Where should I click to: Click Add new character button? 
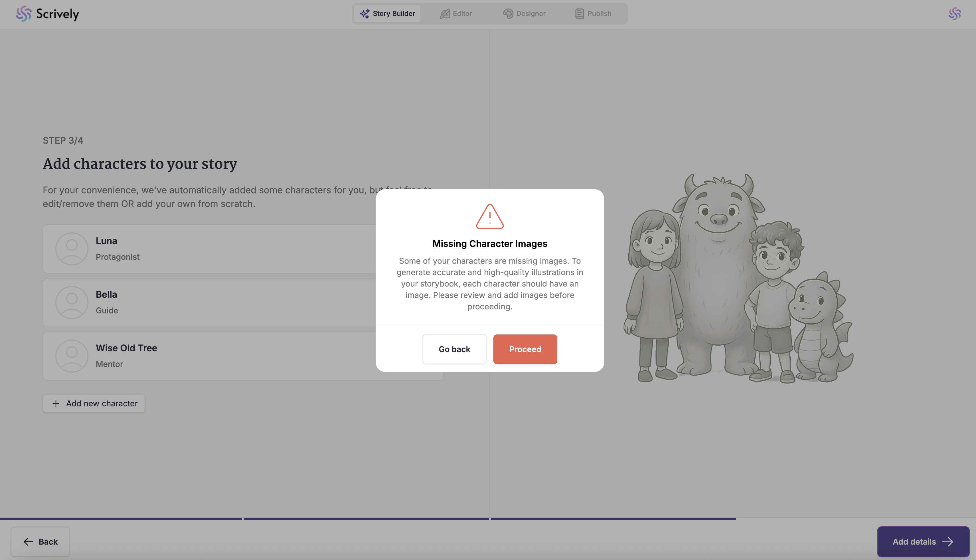94,403
